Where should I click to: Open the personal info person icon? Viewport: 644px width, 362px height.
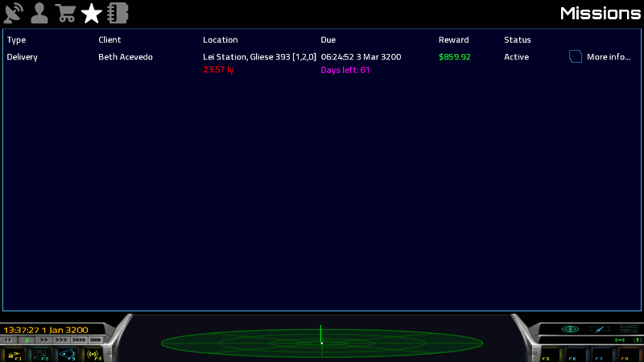[39, 13]
